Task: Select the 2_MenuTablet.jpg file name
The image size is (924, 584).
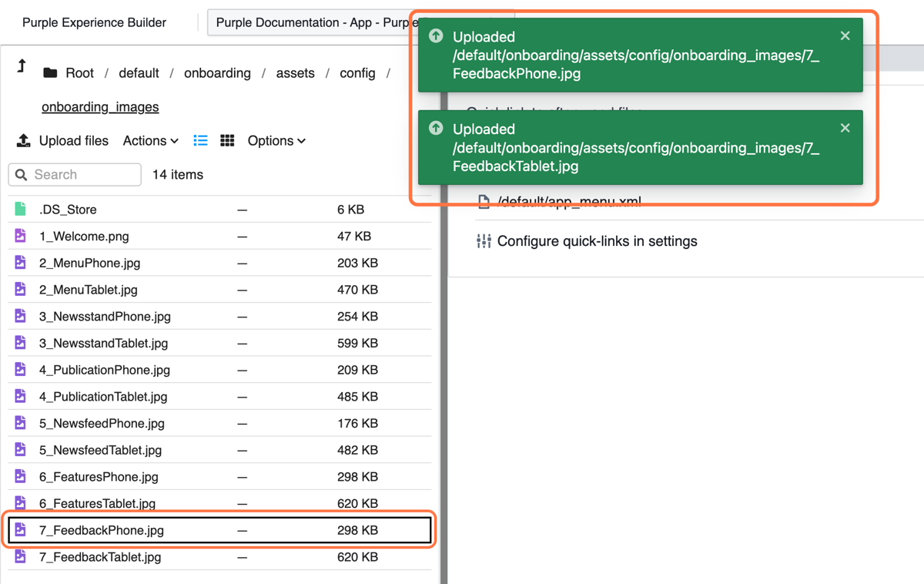Action: [x=89, y=290]
